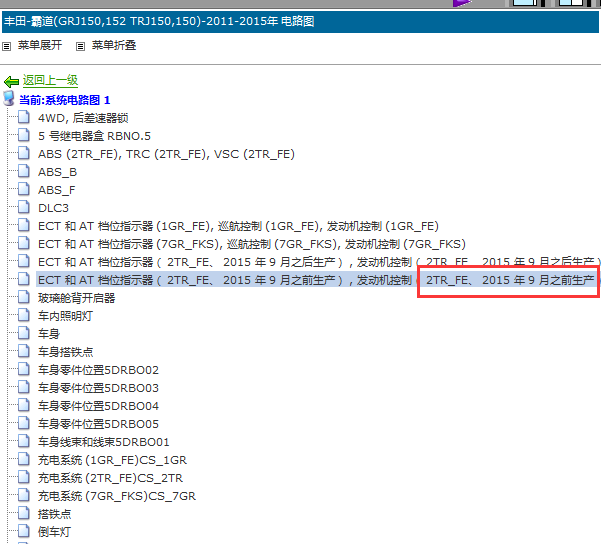Open 车身零件位置5DRBO04
The image size is (601, 544).
point(98,406)
